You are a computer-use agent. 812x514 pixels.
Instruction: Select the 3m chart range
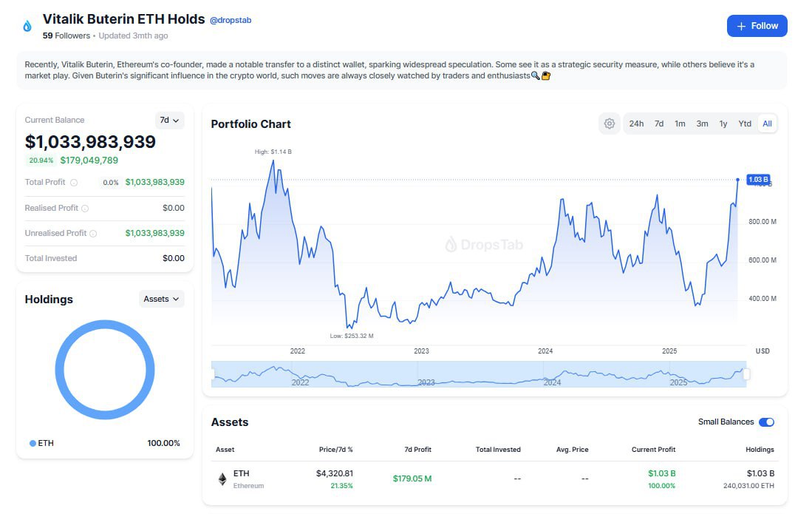pos(702,124)
